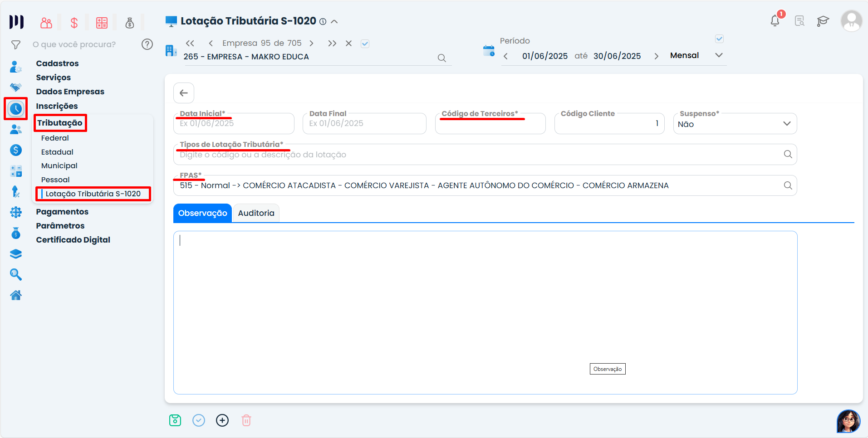Viewport: 868px width, 438px height.
Task: Click the Código de Terceiros input field
Action: (490, 124)
